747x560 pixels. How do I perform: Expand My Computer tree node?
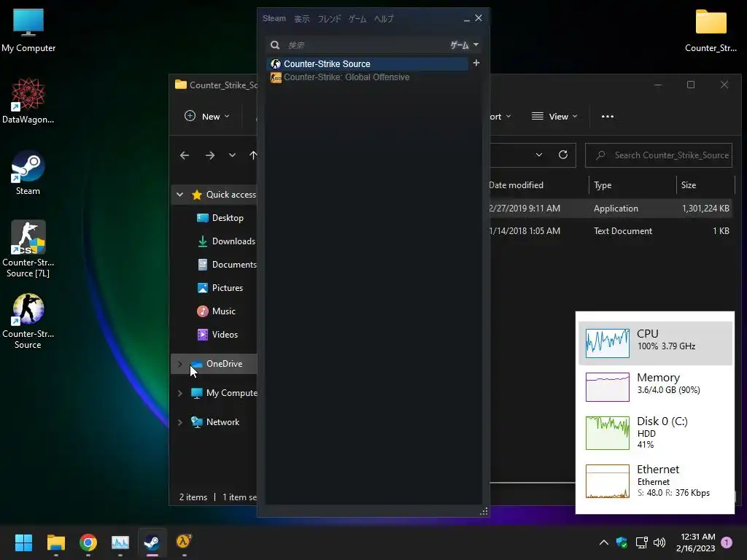point(179,393)
